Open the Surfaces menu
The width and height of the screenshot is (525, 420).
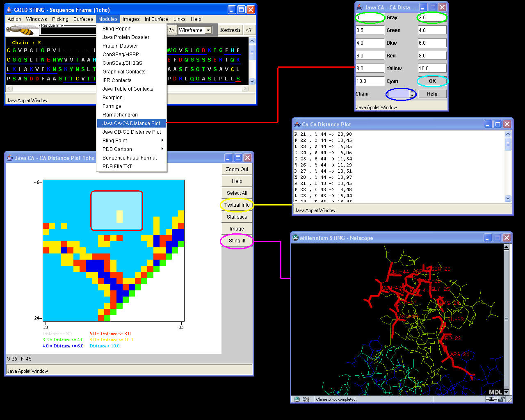tap(83, 19)
